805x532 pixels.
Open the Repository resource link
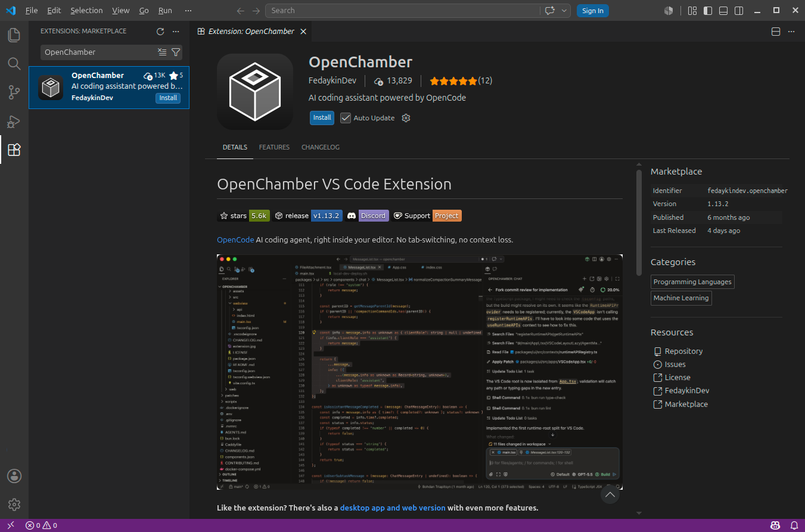(683, 351)
